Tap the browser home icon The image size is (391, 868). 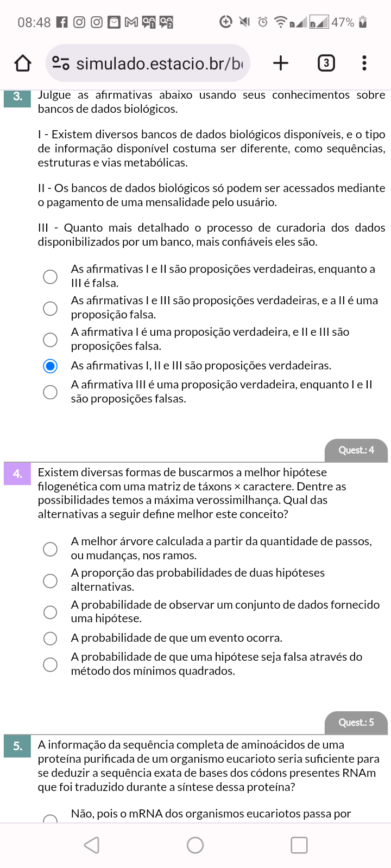[x=23, y=63]
